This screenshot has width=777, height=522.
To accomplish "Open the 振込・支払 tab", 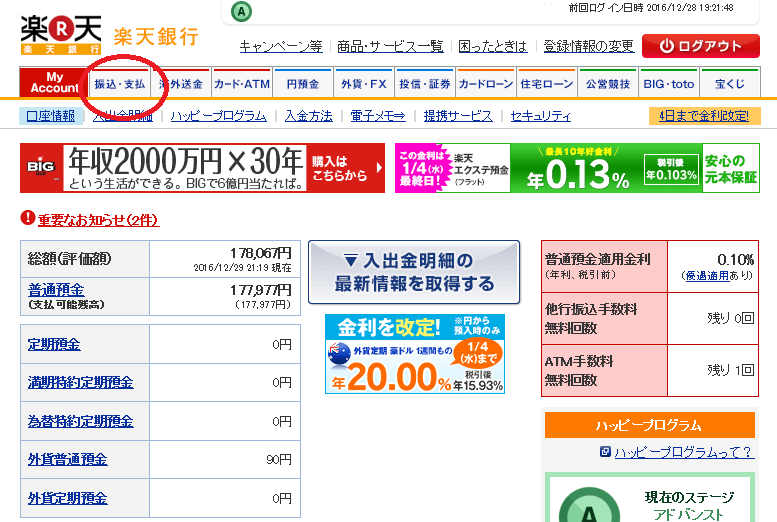I will 119,84.
